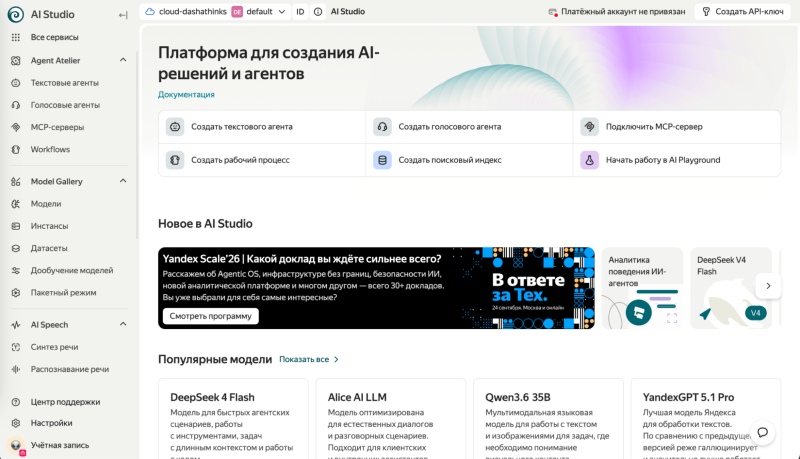Click the cloud-dashathinks breadcrumb
This screenshot has width=800, height=459.
tap(192, 12)
